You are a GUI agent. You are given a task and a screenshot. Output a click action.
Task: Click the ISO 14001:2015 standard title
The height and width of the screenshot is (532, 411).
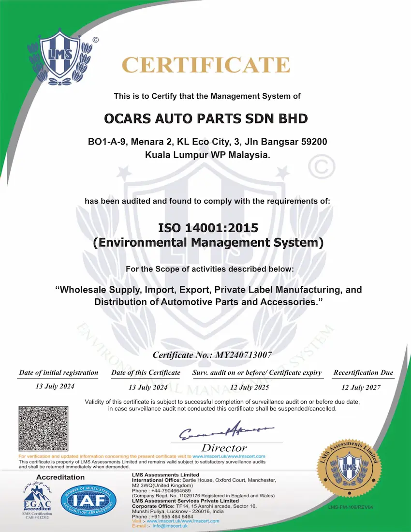tap(207, 227)
